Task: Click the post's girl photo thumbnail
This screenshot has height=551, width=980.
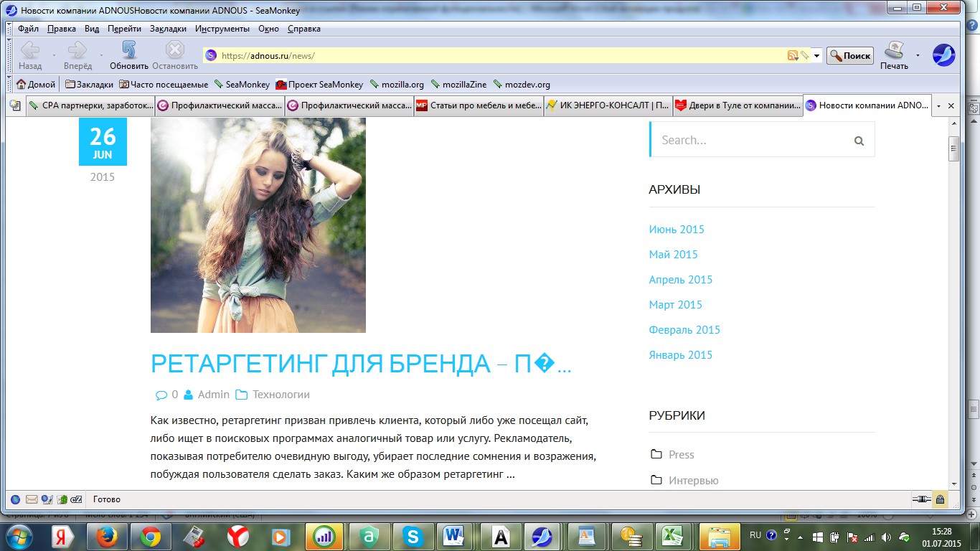Action: pyautogui.click(x=258, y=225)
